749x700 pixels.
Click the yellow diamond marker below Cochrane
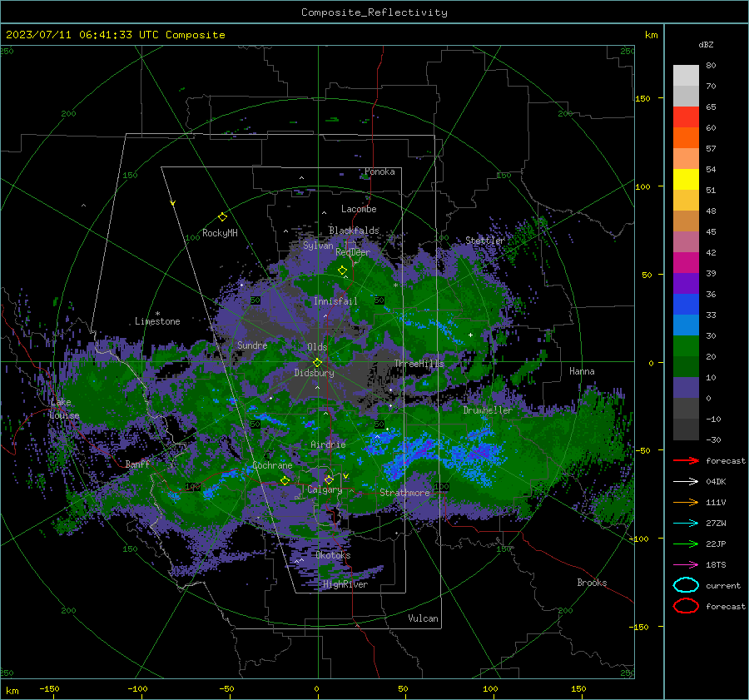tap(285, 480)
